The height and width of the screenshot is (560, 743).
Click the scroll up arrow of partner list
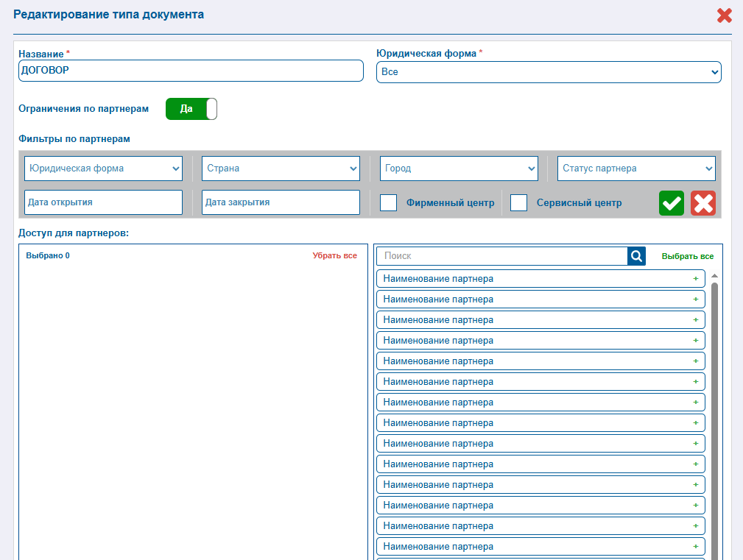coord(714,275)
